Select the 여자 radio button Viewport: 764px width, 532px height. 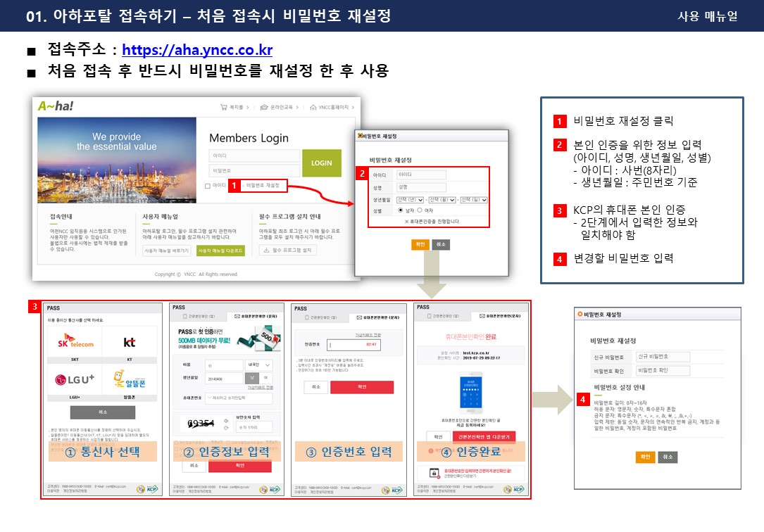[x=420, y=210]
